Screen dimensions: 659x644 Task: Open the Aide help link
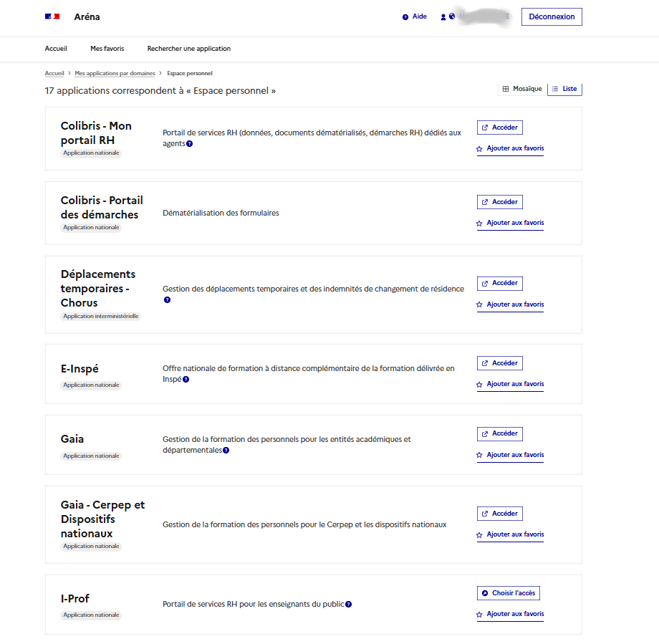click(x=415, y=16)
